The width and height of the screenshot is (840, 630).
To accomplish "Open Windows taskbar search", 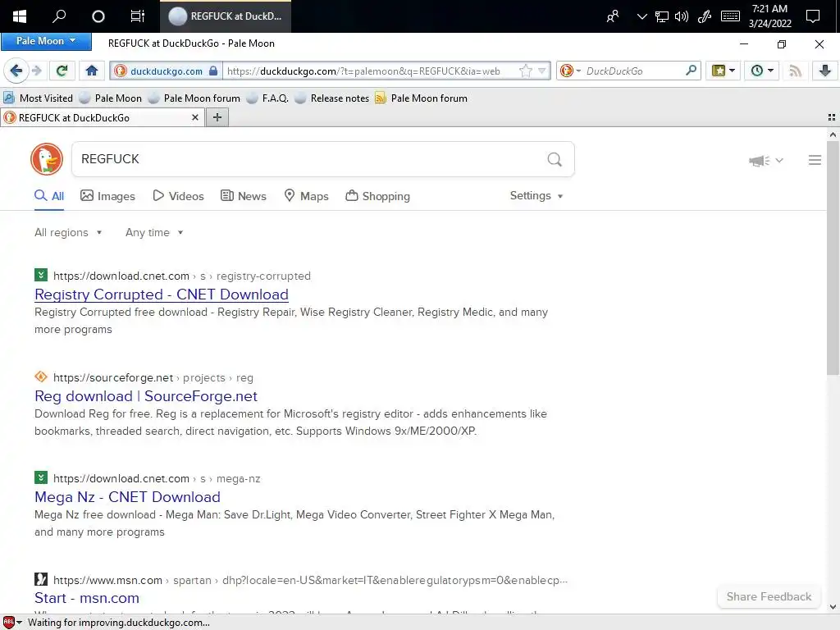I will 59,16.
